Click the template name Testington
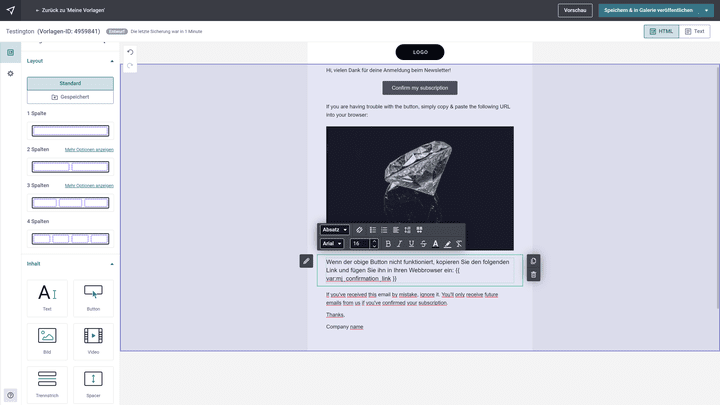 (x=20, y=31)
